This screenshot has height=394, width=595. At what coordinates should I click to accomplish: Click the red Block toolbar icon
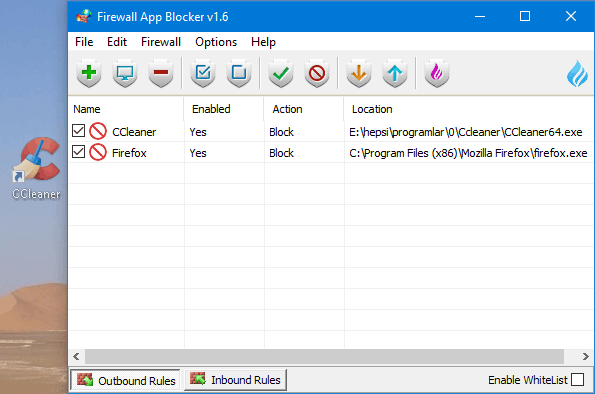coord(317,73)
